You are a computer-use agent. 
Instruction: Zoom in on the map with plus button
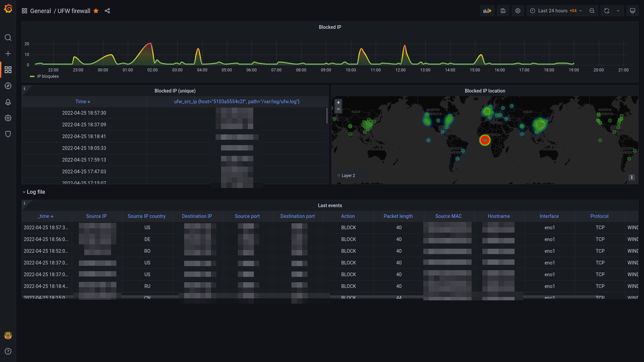[338, 103]
